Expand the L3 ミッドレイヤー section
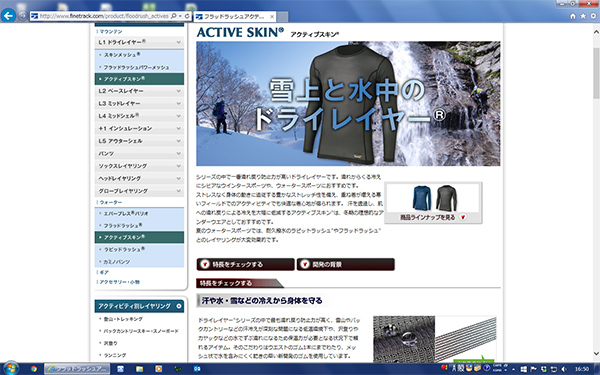The width and height of the screenshot is (600, 375). [139, 103]
